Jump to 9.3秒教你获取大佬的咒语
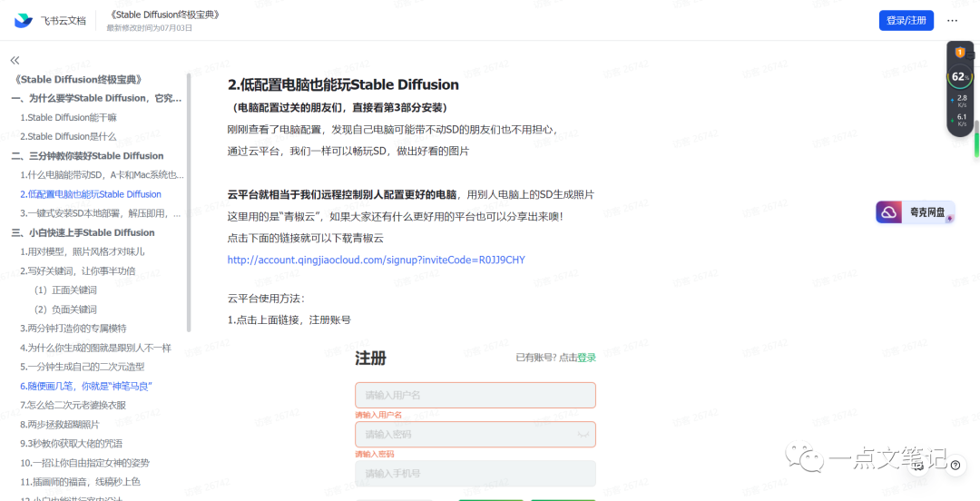The width and height of the screenshot is (980, 501). [72, 444]
